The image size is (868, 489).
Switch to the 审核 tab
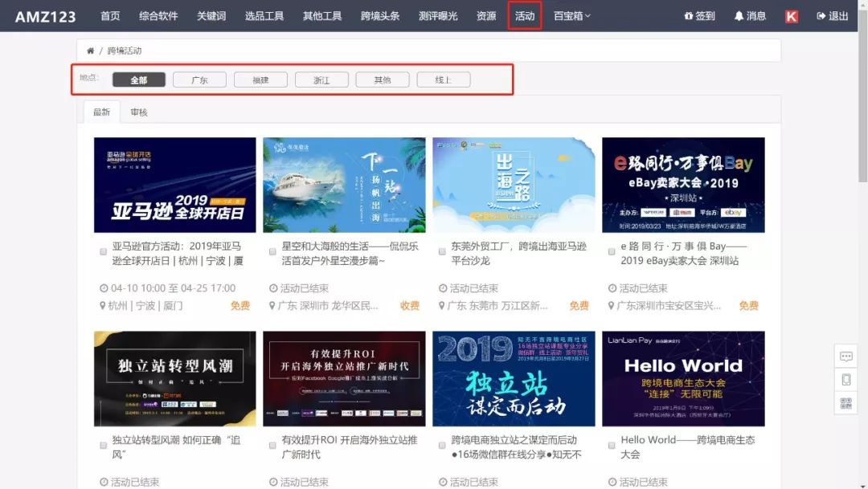point(140,112)
